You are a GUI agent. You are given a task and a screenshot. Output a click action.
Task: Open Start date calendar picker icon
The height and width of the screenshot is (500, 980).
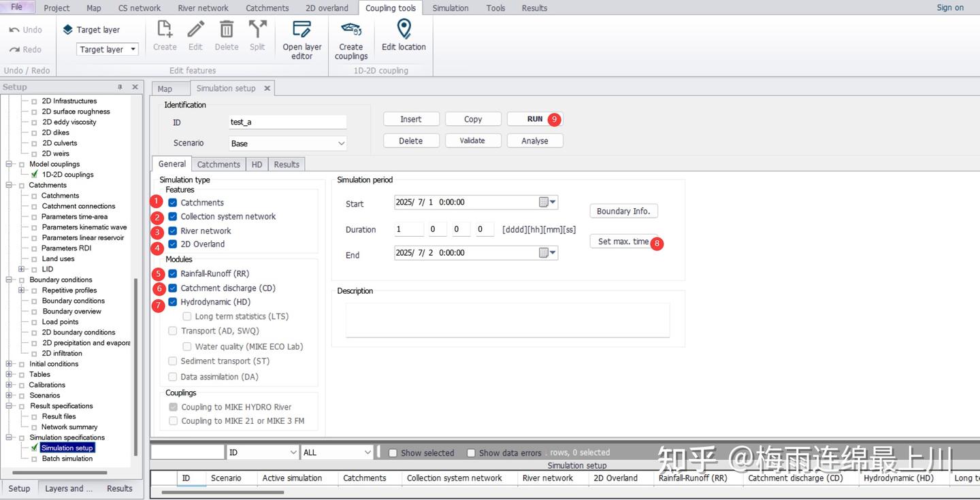pos(548,202)
